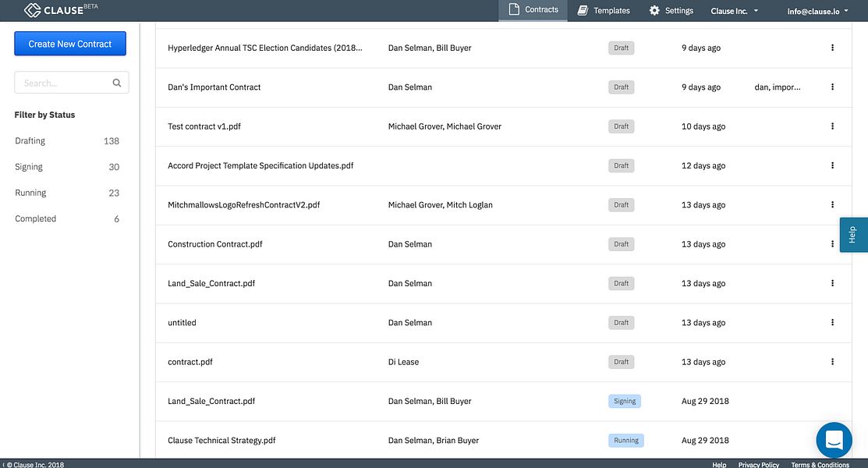Click the Running badge on Clause Technical Strategy

[x=626, y=440]
